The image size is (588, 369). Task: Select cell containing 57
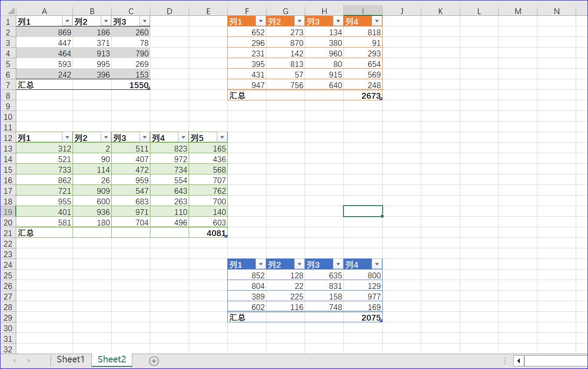(285, 74)
